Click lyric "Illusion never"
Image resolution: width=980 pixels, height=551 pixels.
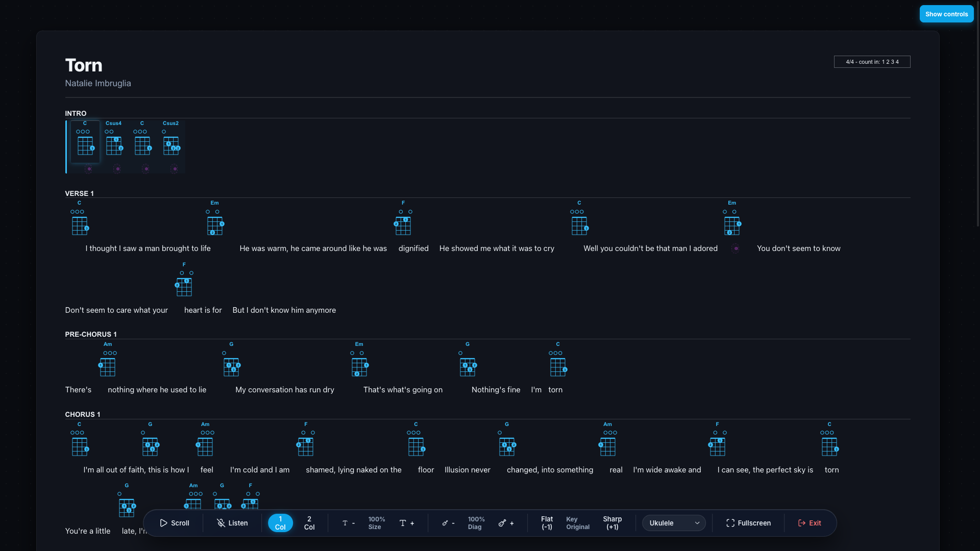coord(468,470)
